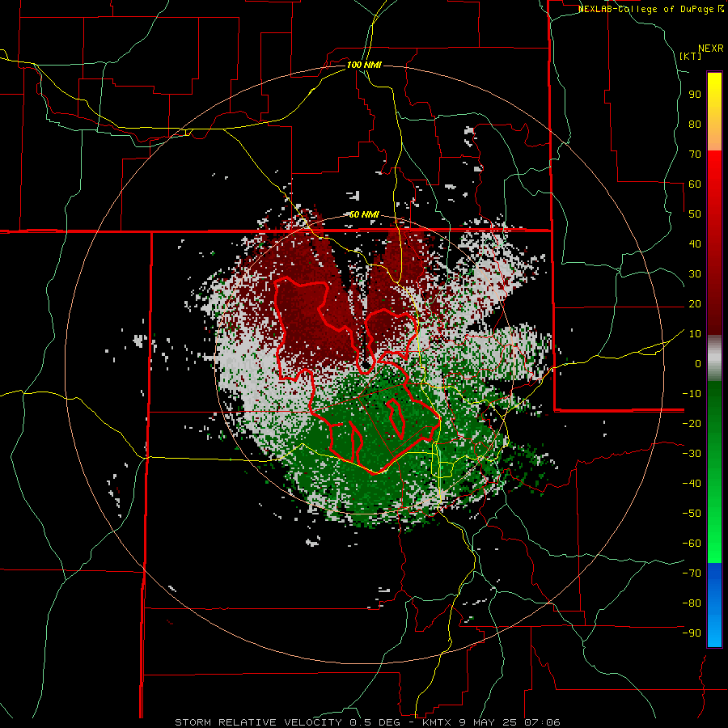
Task: Select the [KT] units label
Action: click(x=691, y=56)
